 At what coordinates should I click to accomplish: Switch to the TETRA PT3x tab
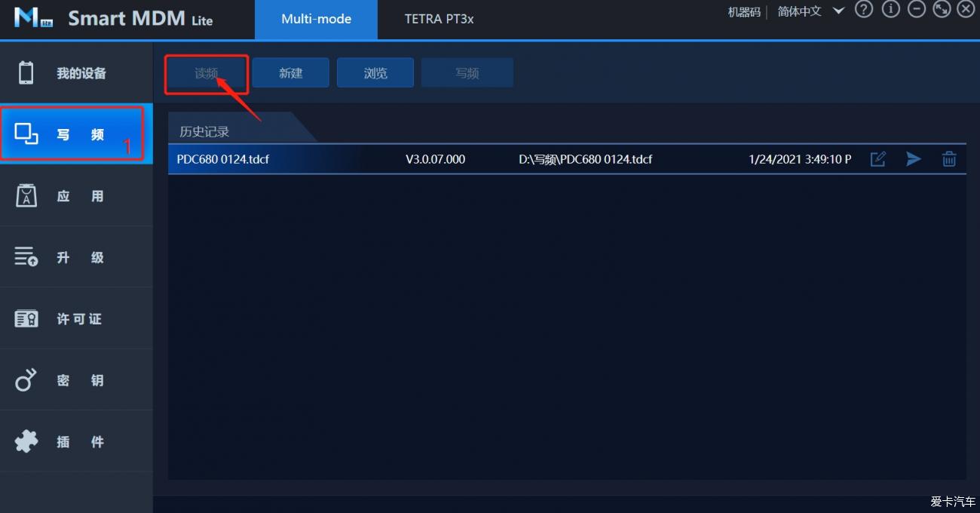[439, 20]
